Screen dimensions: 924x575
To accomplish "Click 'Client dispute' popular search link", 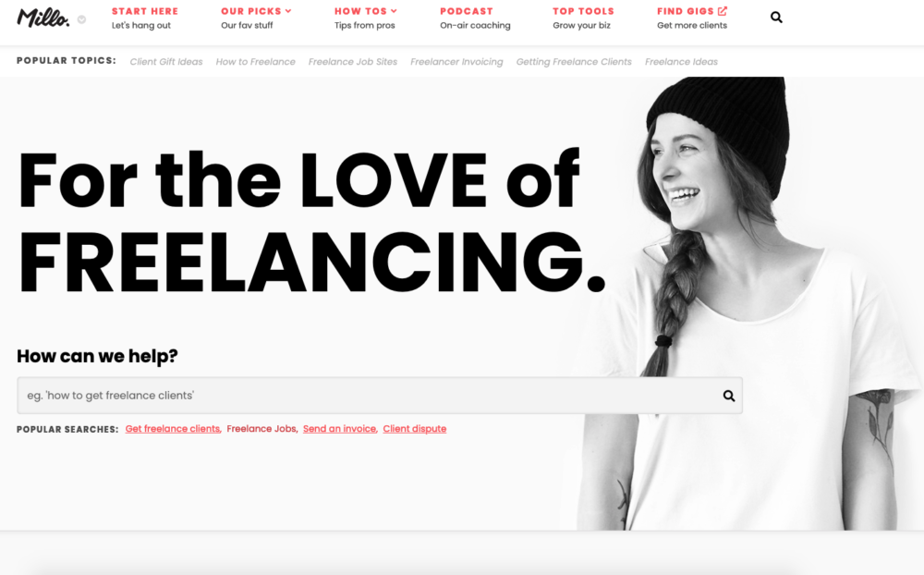I will (x=414, y=429).
